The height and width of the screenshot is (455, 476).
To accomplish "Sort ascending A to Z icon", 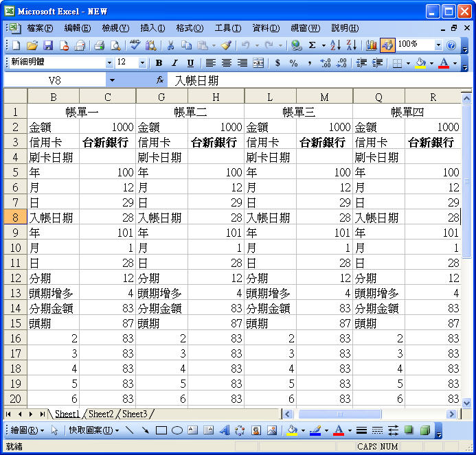I will tap(336, 45).
